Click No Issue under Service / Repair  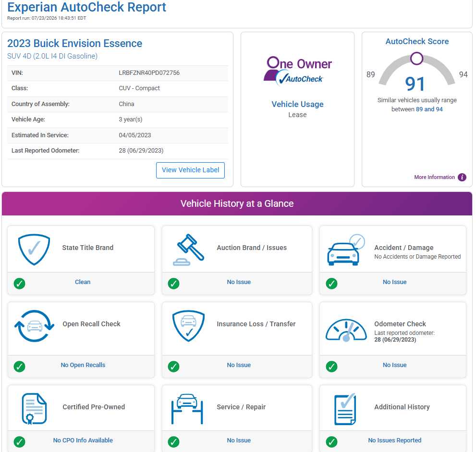click(239, 440)
